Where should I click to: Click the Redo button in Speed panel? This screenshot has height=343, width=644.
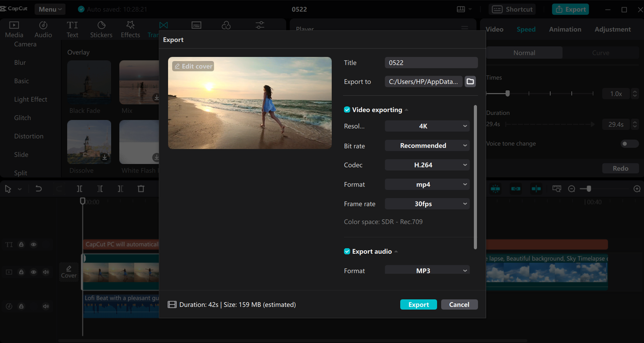pos(620,168)
